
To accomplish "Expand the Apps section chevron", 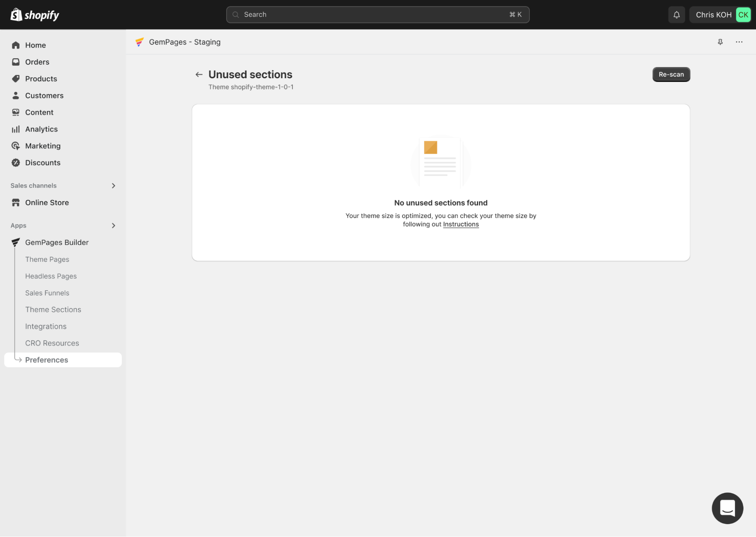I will [x=113, y=226].
